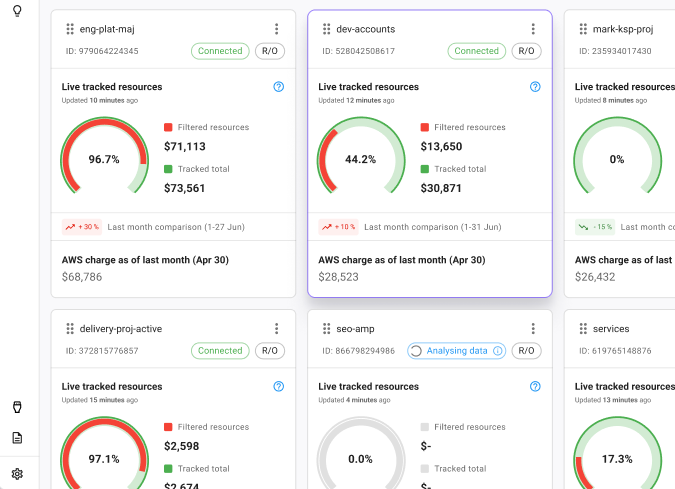Screen dimensions: 675x489
Task: Grab the seo-amp card drag handle
Action: point(326,328)
